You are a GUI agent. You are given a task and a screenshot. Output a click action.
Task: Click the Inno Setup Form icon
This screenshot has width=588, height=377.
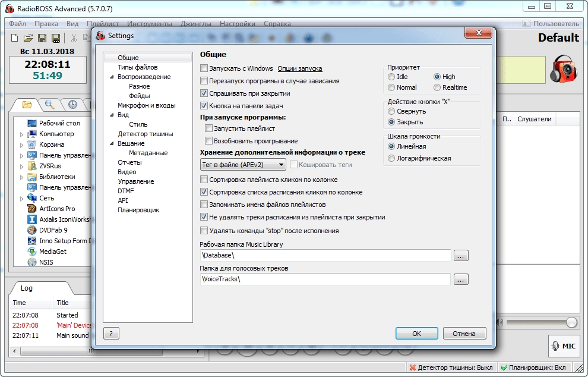click(x=32, y=241)
